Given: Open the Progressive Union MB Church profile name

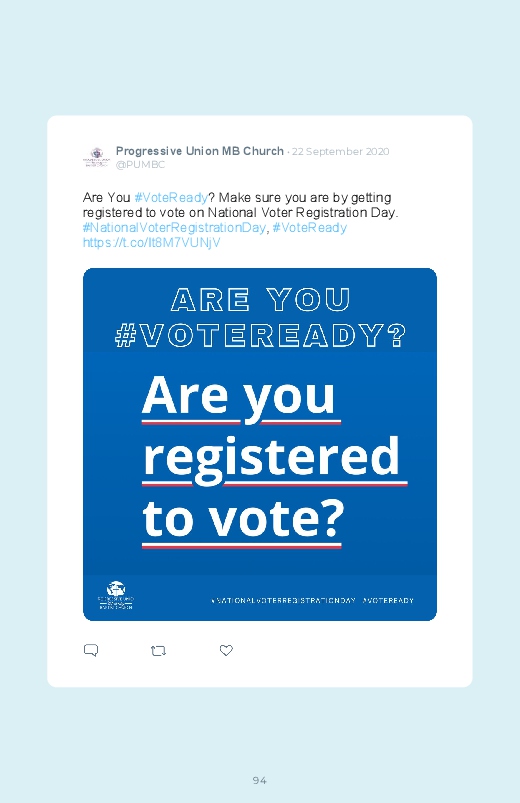Looking at the screenshot, I should [x=200, y=151].
